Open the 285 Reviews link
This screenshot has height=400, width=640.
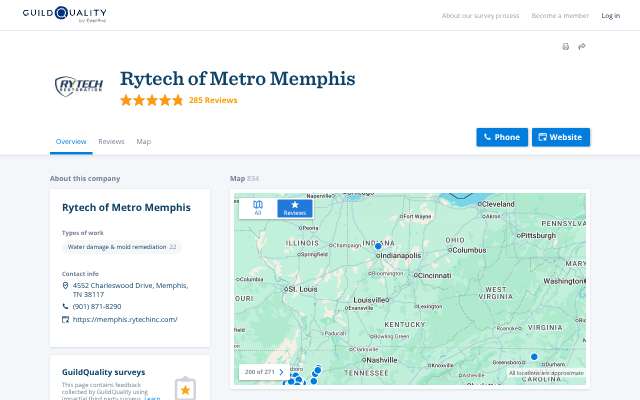213,100
